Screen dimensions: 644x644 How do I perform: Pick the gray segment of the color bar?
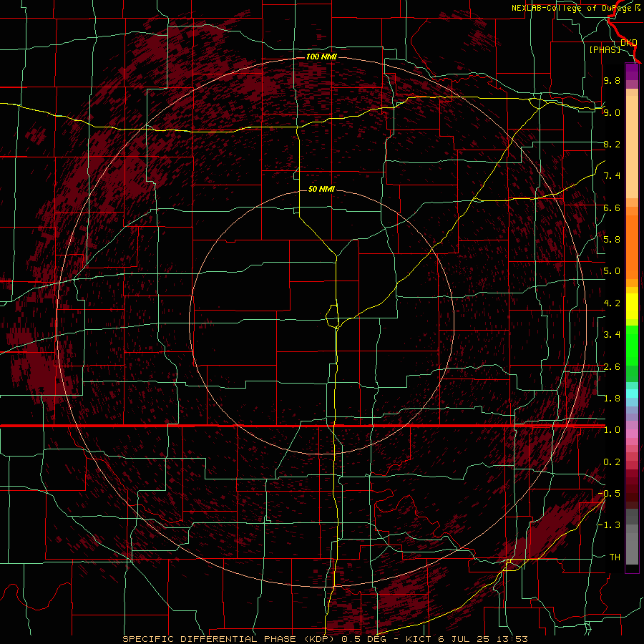click(632, 536)
